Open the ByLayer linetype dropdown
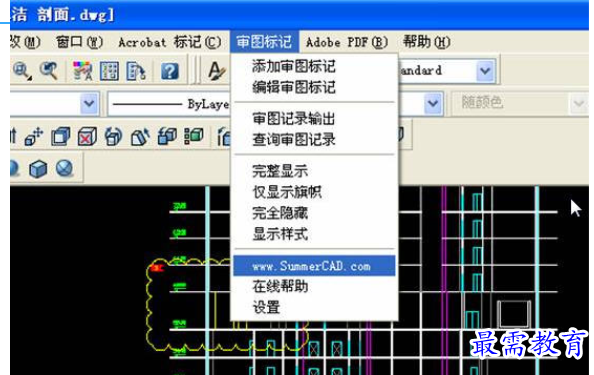594x375 pixels. coord(169,103)
